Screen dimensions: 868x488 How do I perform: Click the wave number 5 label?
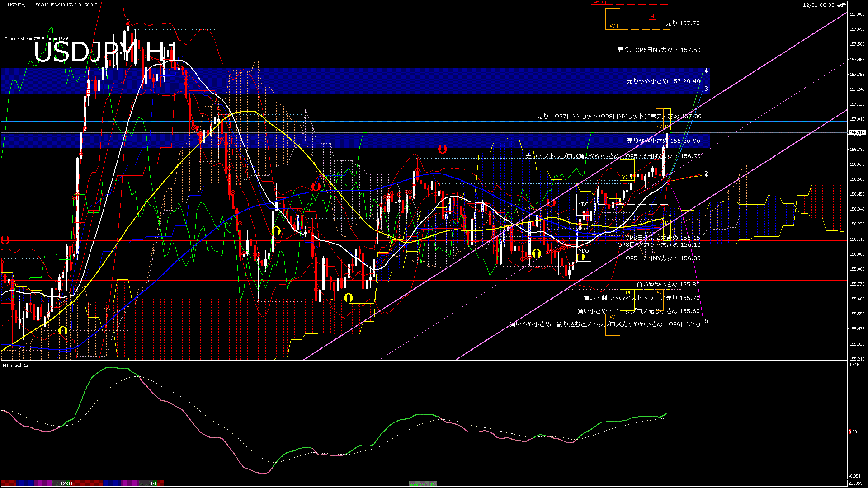pos(706,321)
